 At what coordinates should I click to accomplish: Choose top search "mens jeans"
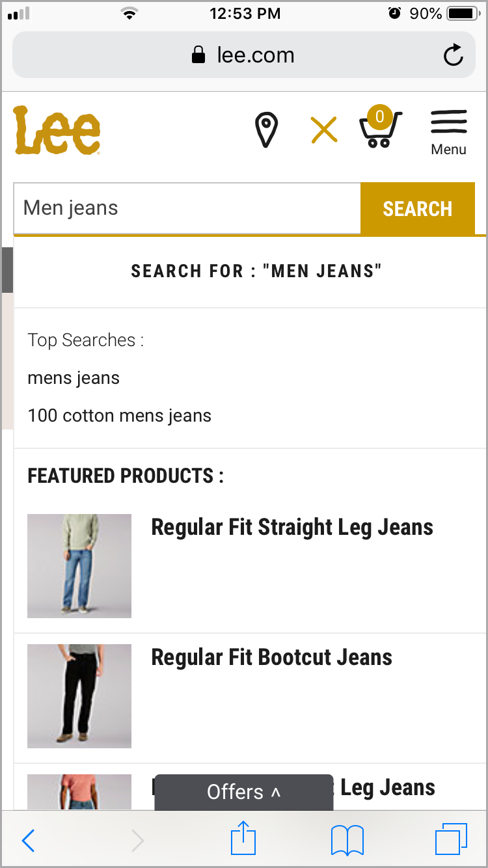(x=74, y=378)
